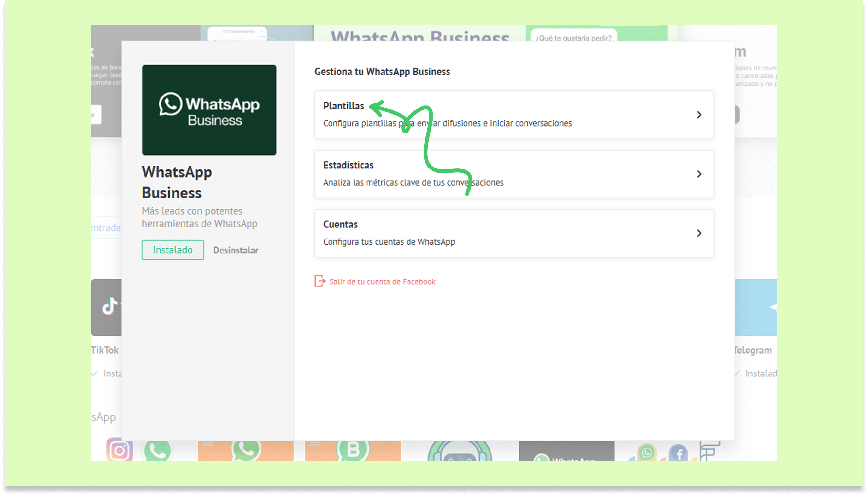This screenshot has height=496, width=868.
Task: Click the Instagram icon at the bottom
Action: [119, 450]
